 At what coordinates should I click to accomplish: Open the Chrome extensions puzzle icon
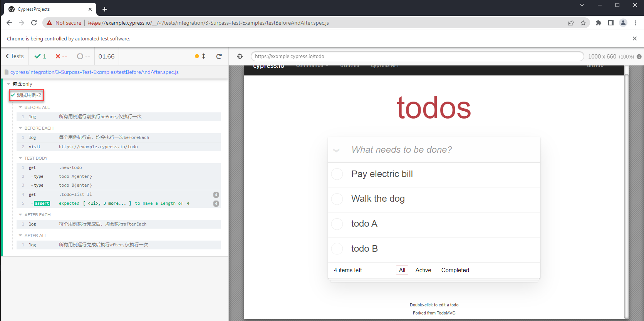tap(598, 23)
